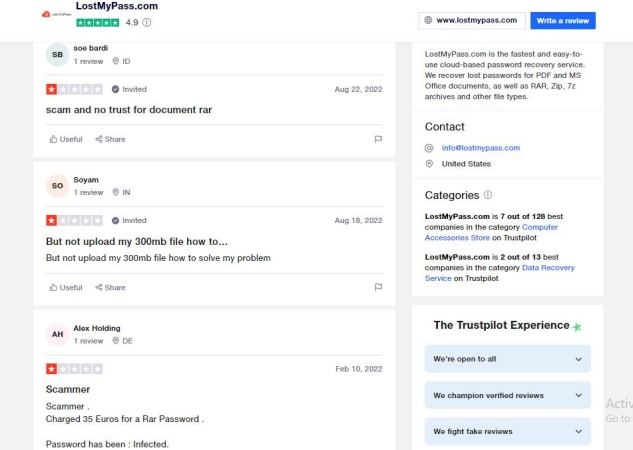633x450 pixels.
Task: Click the Write a review button
Action: 563,21
